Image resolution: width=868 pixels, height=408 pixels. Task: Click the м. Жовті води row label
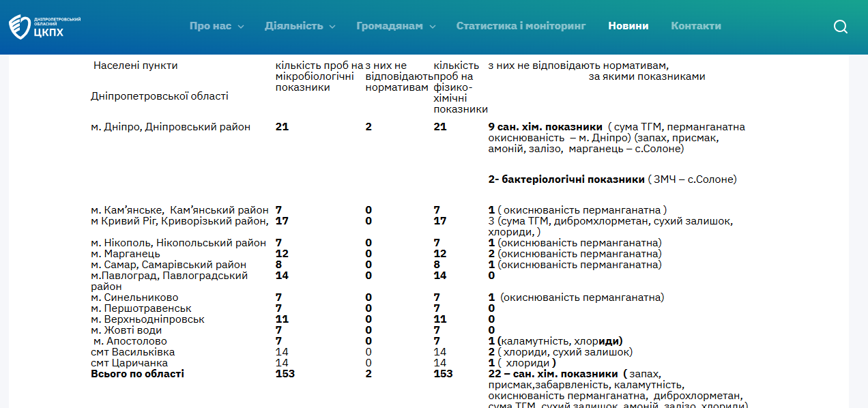click(128, 330)
